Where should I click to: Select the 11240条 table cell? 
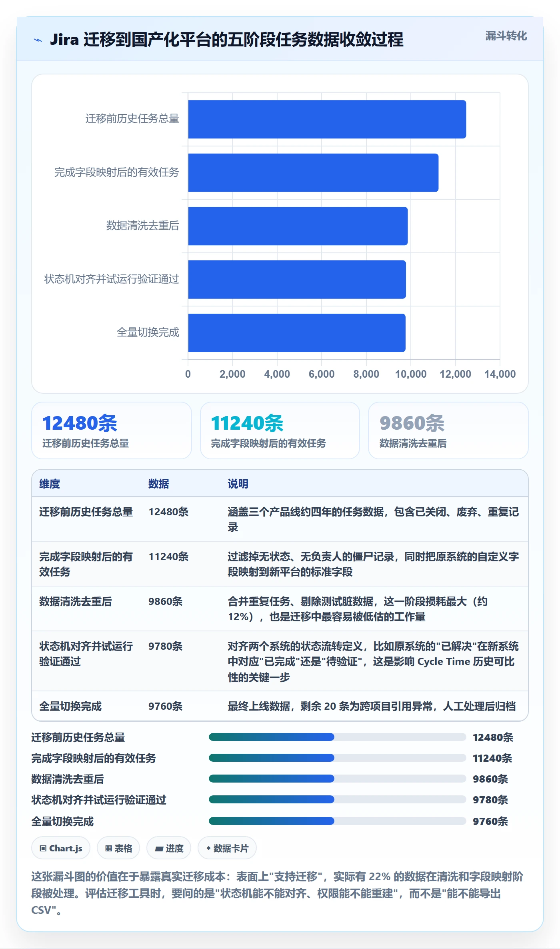(168, 557)
